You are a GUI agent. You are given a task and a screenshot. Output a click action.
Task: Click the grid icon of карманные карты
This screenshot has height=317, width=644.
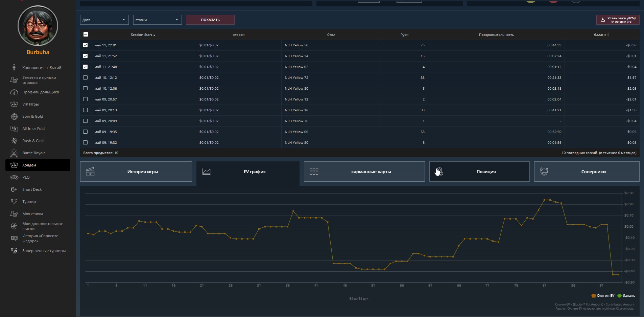point(314,172)
